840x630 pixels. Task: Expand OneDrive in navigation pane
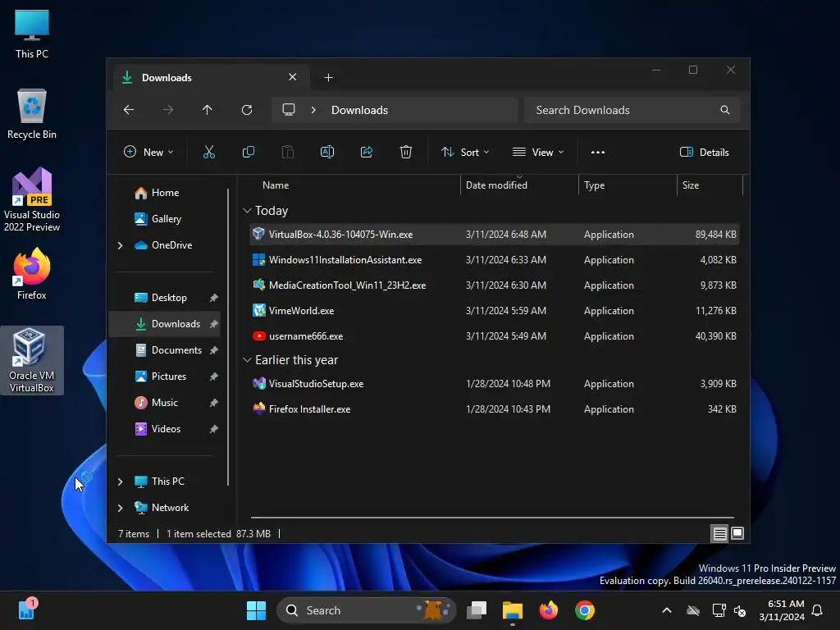click(x=120, y=245)
